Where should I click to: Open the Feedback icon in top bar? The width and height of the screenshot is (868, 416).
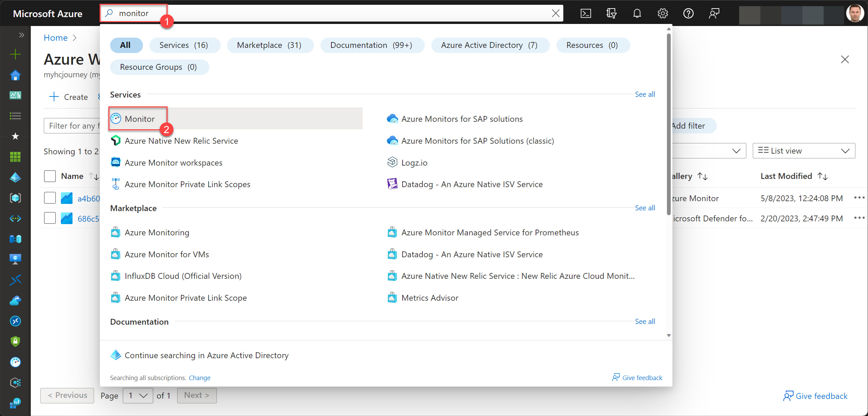coord(714,13)
